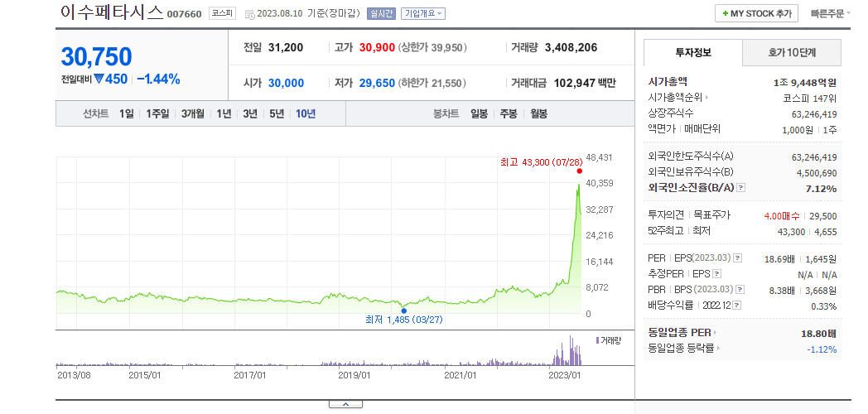
Task: Select the 1년 line chart period
Action: (x=224, y=114)
